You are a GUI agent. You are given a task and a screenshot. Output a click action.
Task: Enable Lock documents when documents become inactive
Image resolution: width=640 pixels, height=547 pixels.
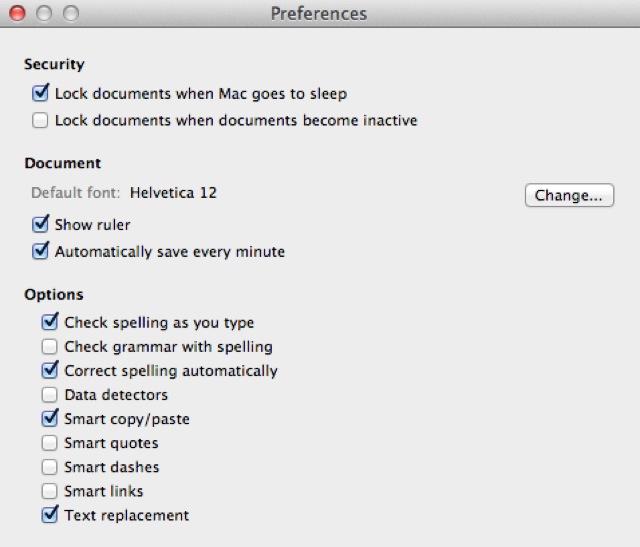tap(41, 121)
